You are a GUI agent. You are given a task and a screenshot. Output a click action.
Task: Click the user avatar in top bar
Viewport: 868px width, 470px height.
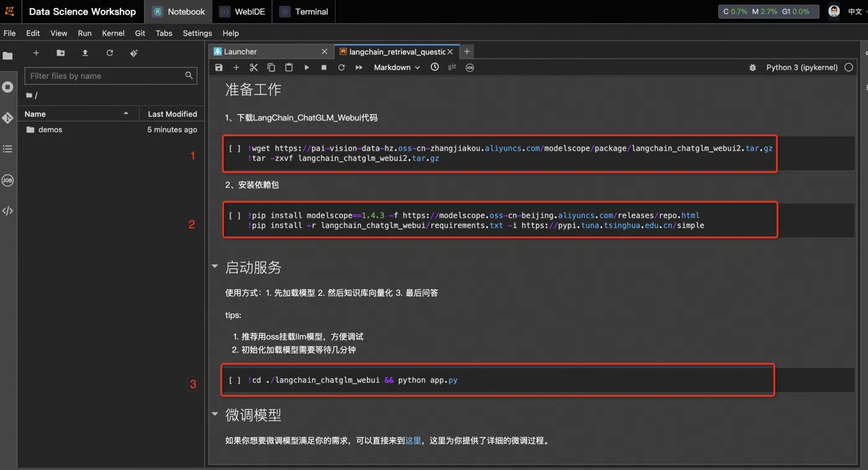point(834,11)
